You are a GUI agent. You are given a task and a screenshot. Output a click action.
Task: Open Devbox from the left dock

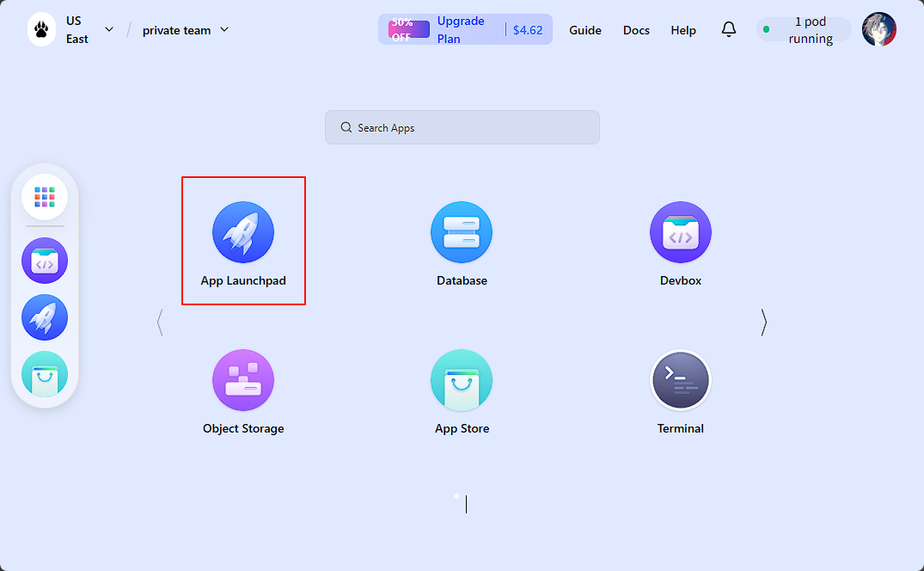pyautogui.click(x=45, y=261)
